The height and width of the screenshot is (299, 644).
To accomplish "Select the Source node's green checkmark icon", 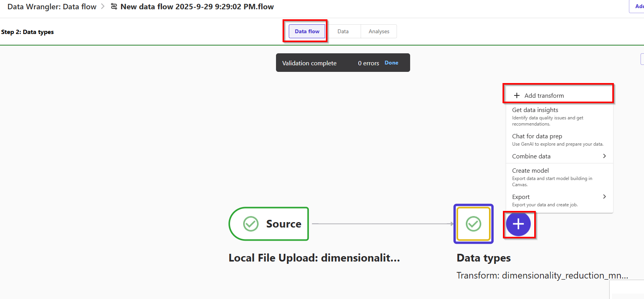I will [251, 224].
